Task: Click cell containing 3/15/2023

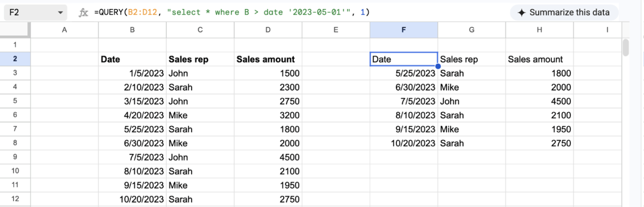Action: click(x=132, y=101)
